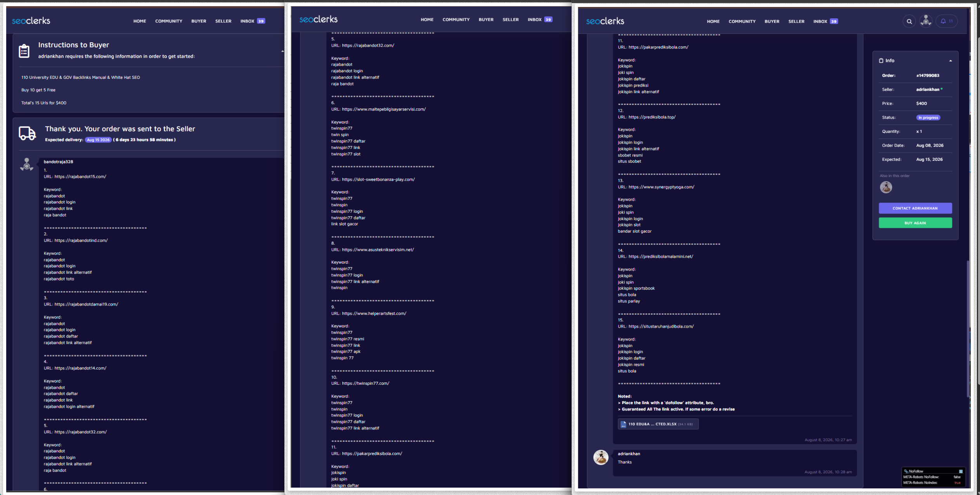
Task: Click bandotraja328's avatar icon
Action: pos(27,165)
